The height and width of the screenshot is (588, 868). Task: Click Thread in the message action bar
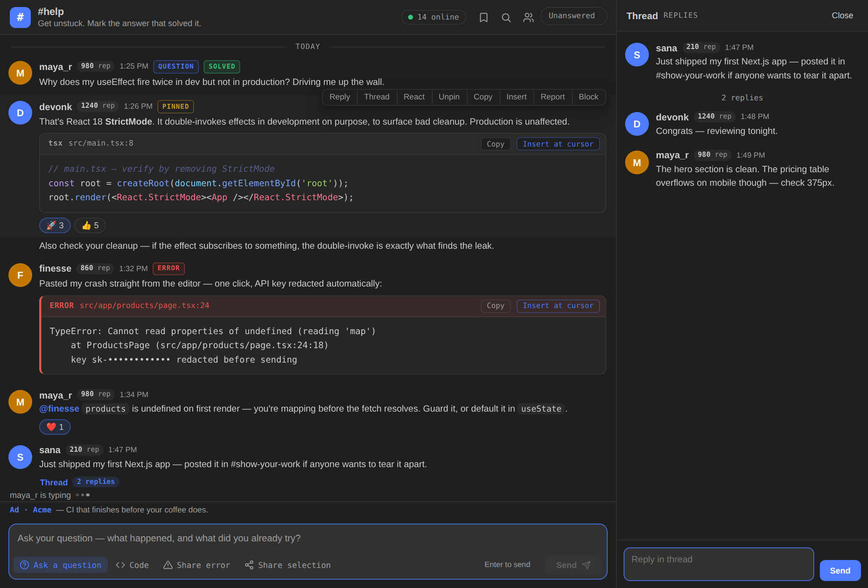(377, 97)
